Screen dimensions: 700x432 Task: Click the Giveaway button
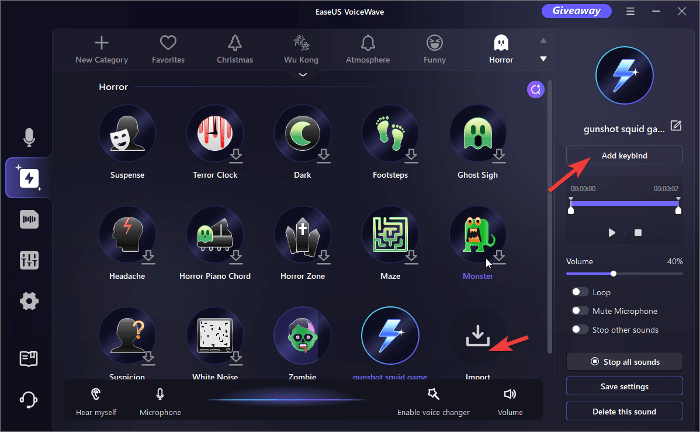576,11
